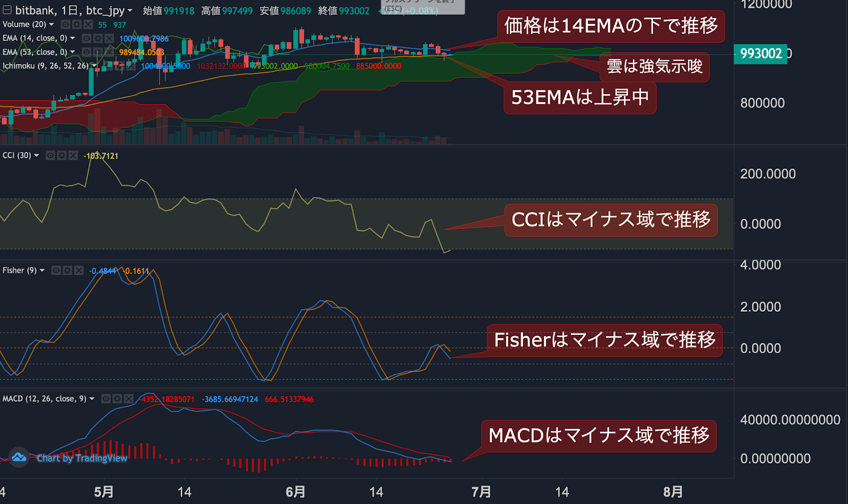Hide the Volume (20) indicator via eye
This screenshot has width=848, height=504.
(x=66, y=24)
